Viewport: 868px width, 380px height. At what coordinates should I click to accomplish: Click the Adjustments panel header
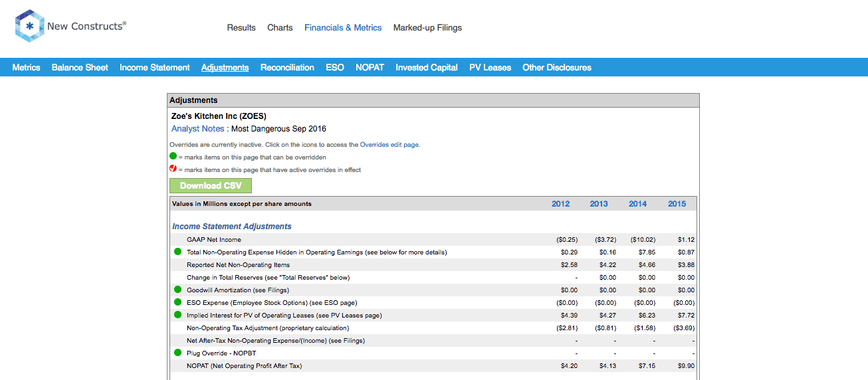coord(433,100)
